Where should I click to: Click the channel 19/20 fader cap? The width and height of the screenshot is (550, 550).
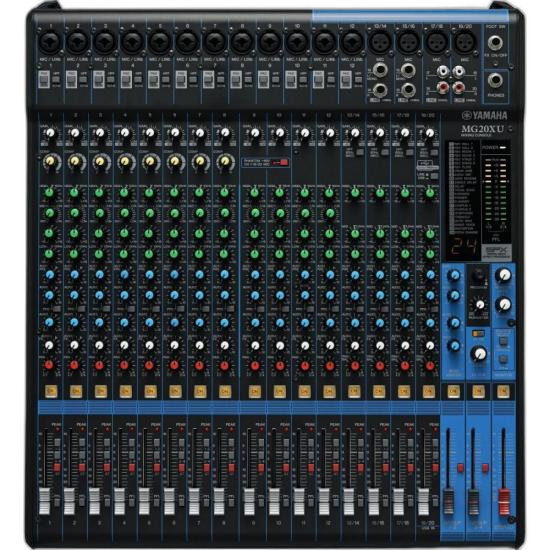(x=423, y=501)
